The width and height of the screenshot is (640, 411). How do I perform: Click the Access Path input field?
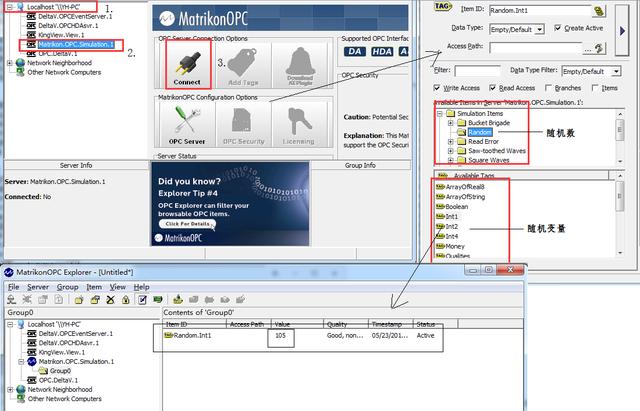tap(536, 48)
